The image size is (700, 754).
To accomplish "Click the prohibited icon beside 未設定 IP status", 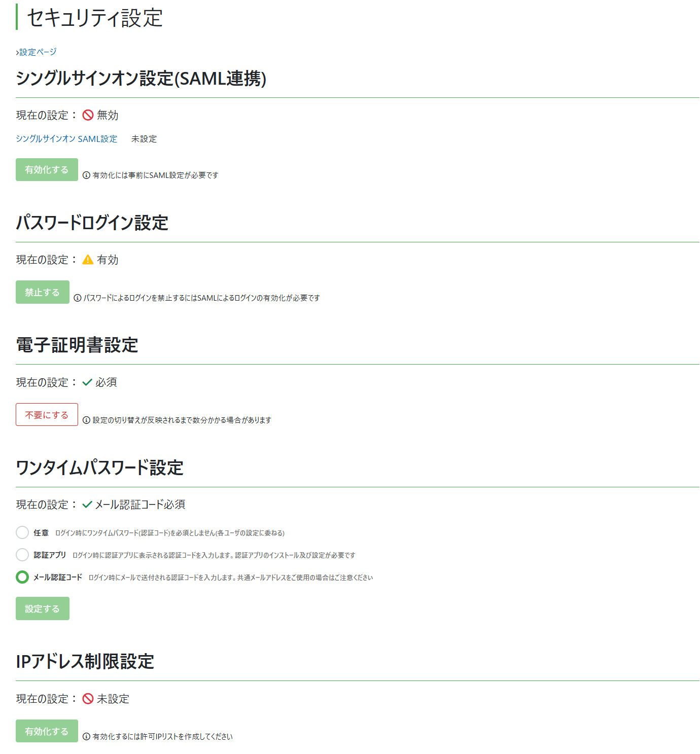I will click(88, 699).
